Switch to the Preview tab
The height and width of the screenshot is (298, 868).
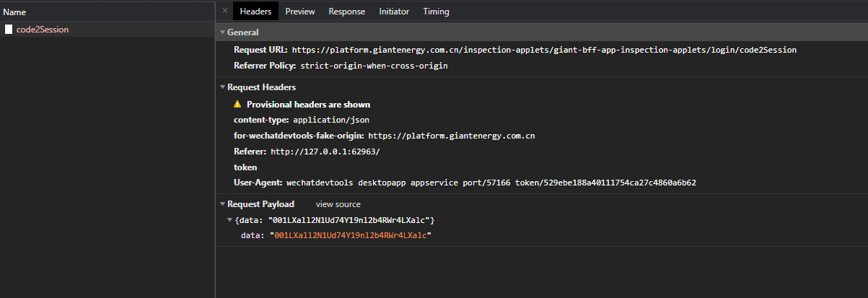coord(300,12)
